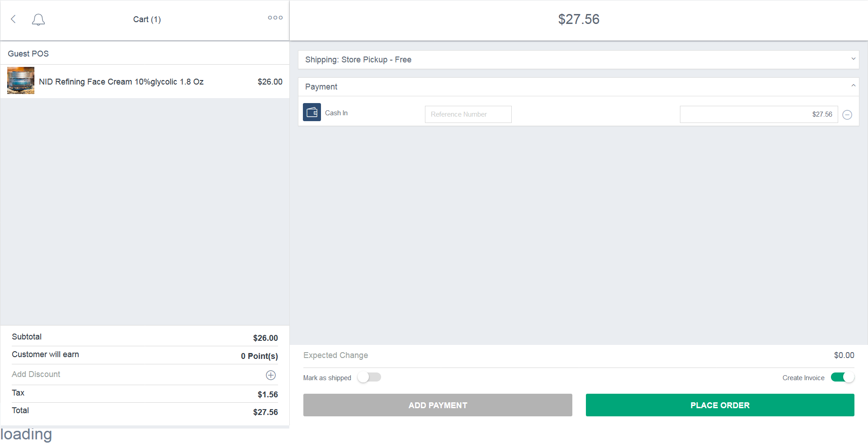This screenshot has width=868, height=443.
Task: Click the Place Order button
Action: 720,405
